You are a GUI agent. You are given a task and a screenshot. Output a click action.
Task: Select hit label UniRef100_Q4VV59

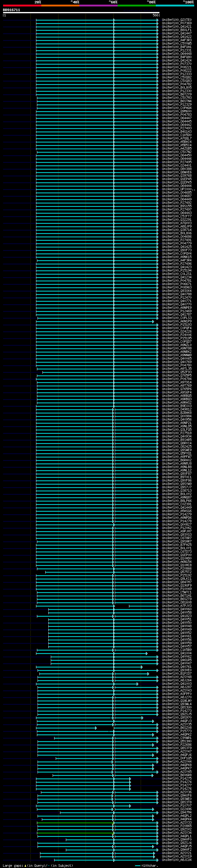click(177, 643)
